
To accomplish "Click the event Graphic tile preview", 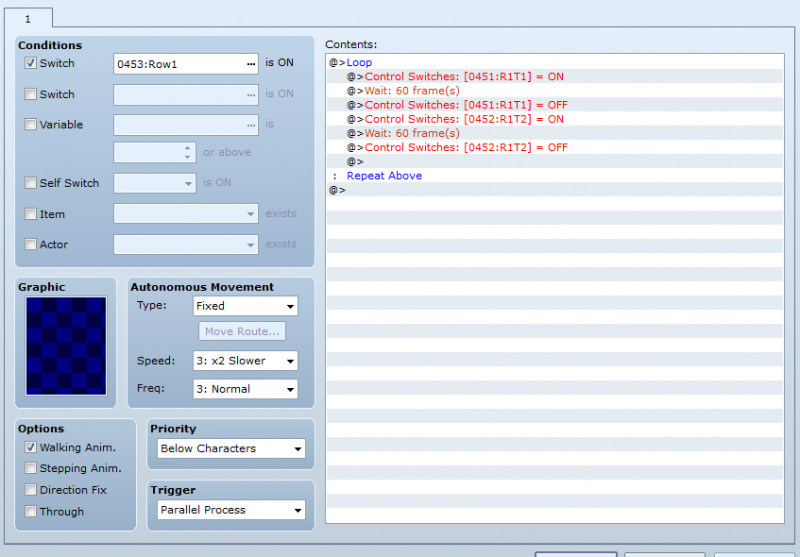I will pyautogui.click(x=66, y=346).
